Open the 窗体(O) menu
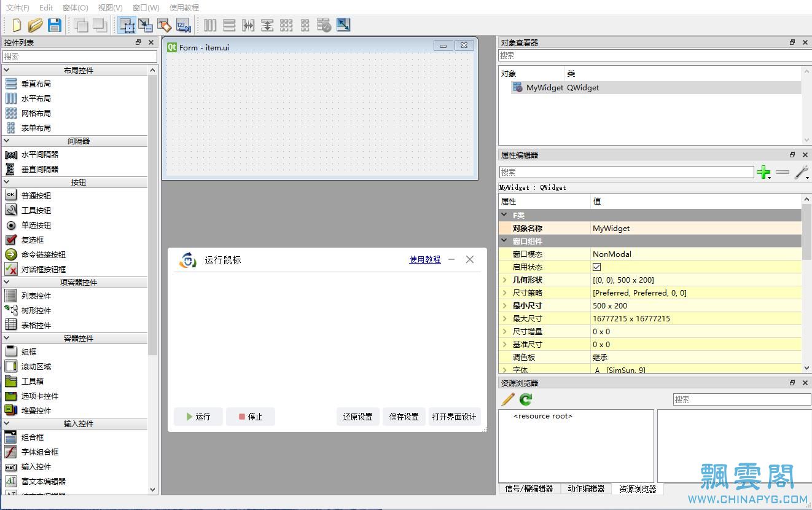812x510 pixels. (x=76, y=7)
